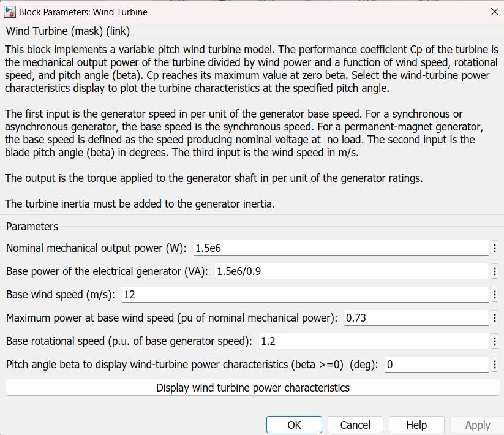This screenshot has height=435, width=504.
Task: Confirm with the OK button
Action: [294, 425]
